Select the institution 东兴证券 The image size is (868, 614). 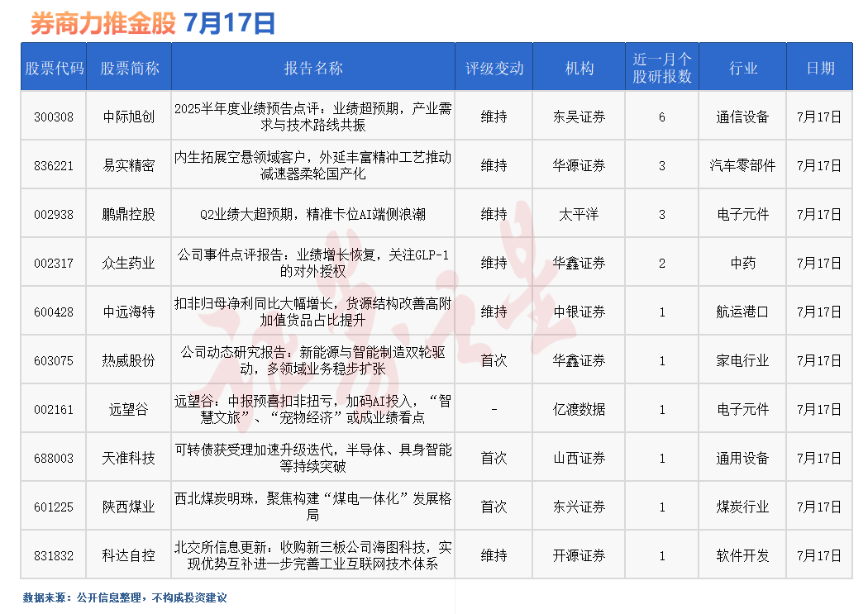tap(579, 507)
